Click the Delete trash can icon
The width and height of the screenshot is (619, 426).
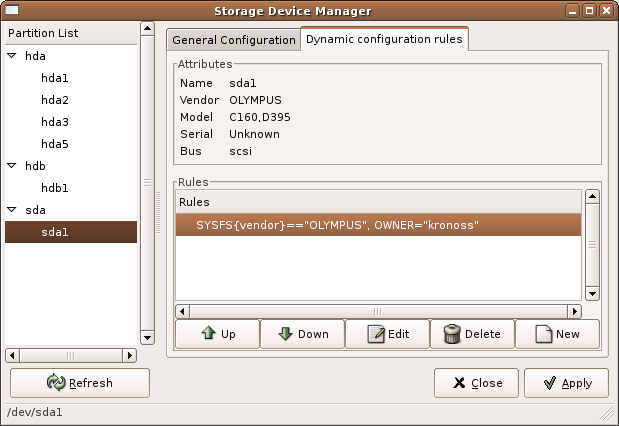452,334
